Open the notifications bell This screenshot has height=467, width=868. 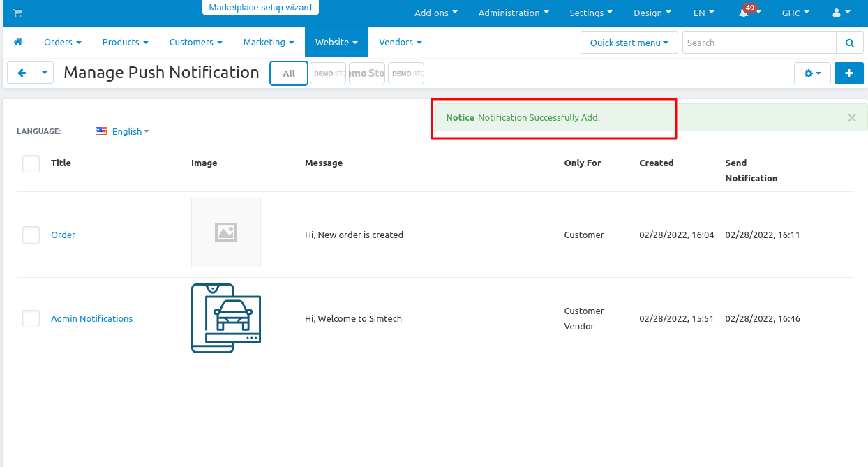744,13
